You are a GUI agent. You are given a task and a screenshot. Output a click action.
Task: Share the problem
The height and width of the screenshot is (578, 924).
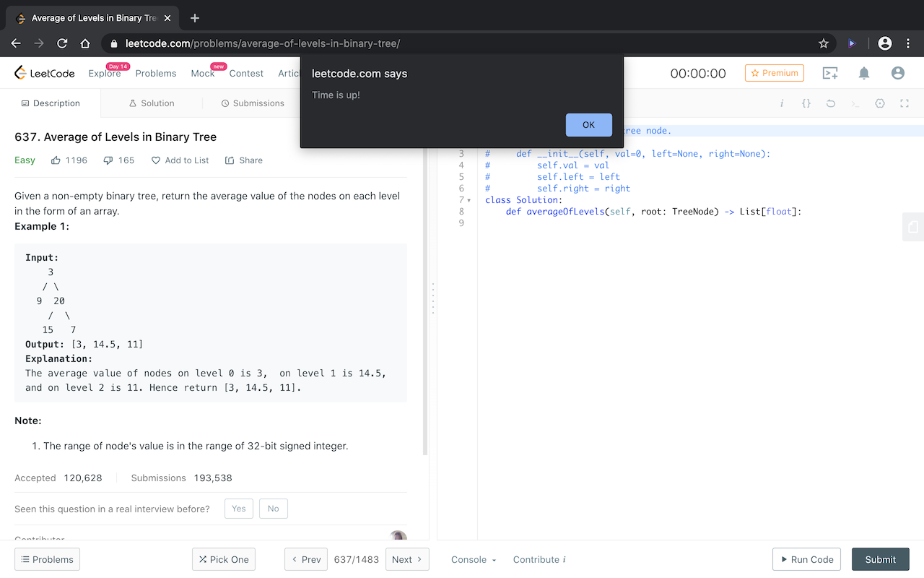244,160
